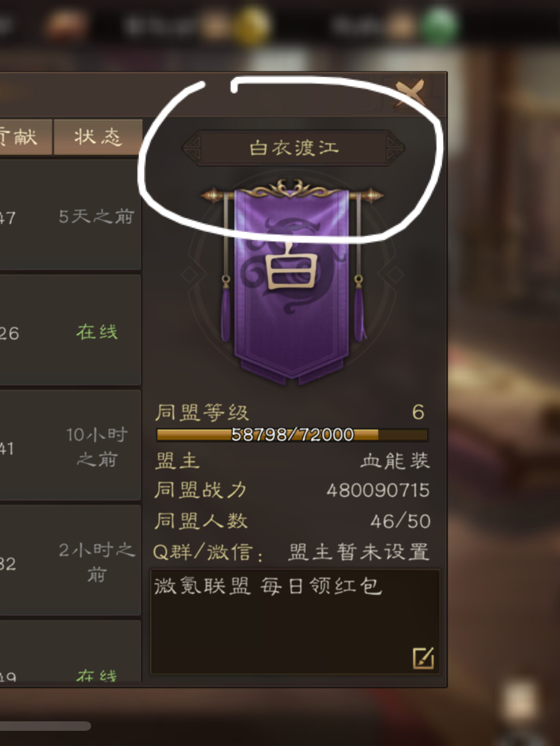The width and height of the screenshot is (560, 746).
Task: Click the right arrow ornament of name plate
Action: [395, 148]
